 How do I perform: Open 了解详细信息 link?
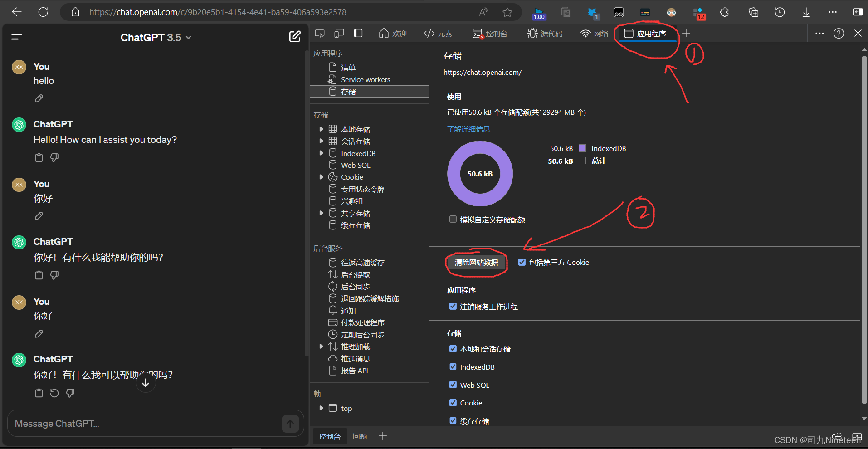[468, 129]
